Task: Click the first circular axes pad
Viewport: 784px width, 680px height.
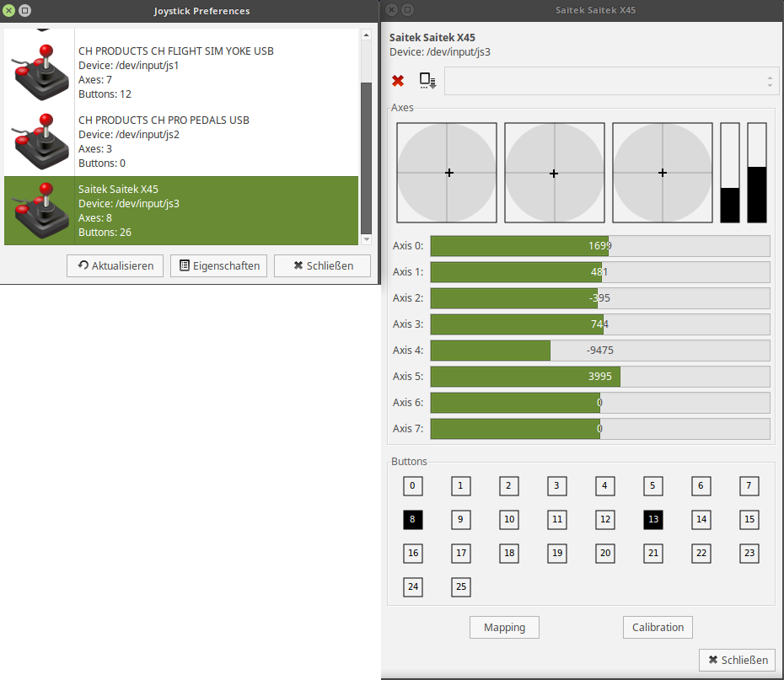Action: (x=447, y=173)
